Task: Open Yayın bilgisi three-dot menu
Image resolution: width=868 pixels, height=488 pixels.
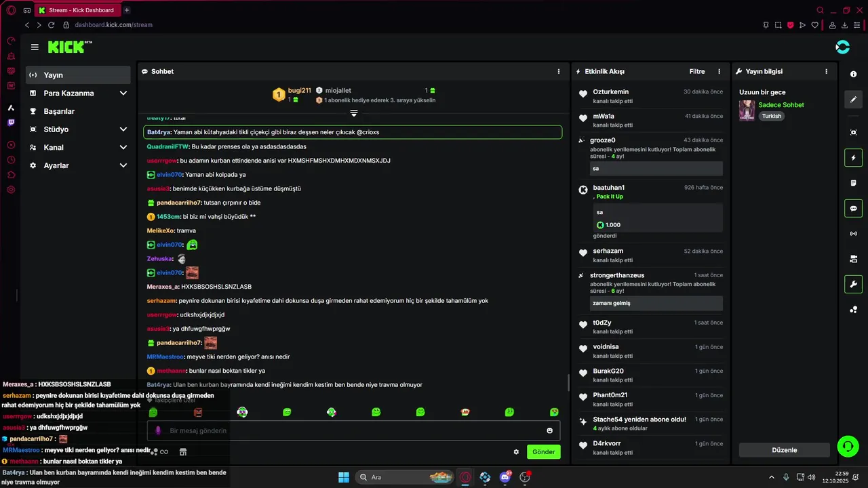Action: [x=826, y=71]
